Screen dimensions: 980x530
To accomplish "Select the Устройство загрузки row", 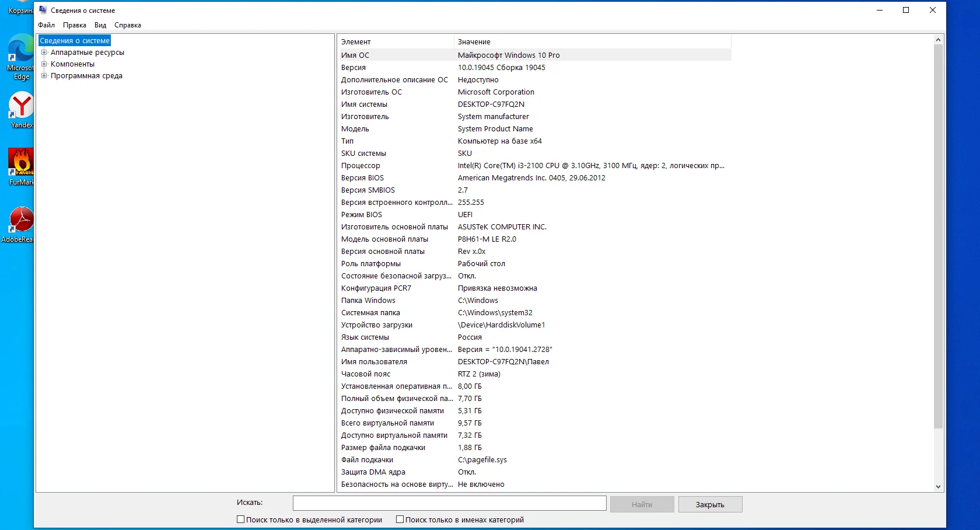I will click(534, 325).
